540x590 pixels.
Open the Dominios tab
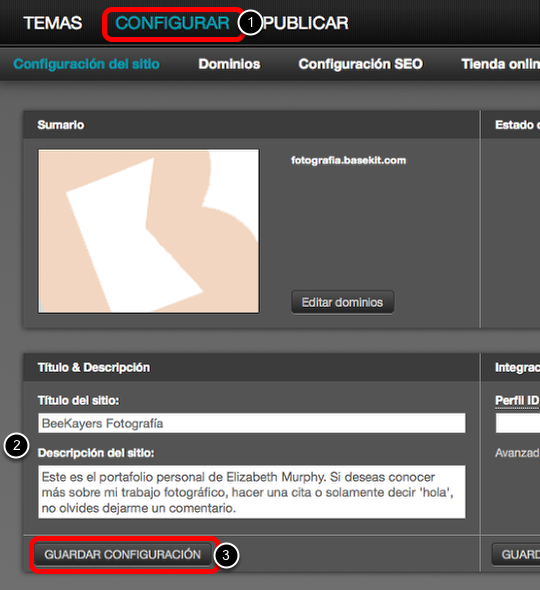pos(229,64)
